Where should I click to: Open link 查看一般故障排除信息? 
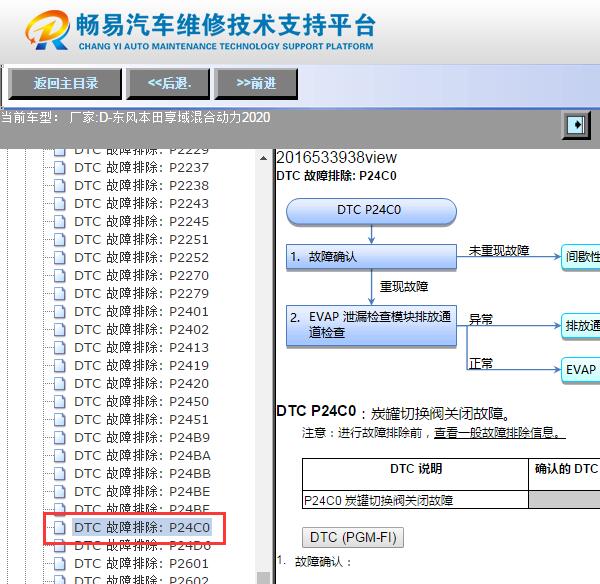(x=499, y=433)
